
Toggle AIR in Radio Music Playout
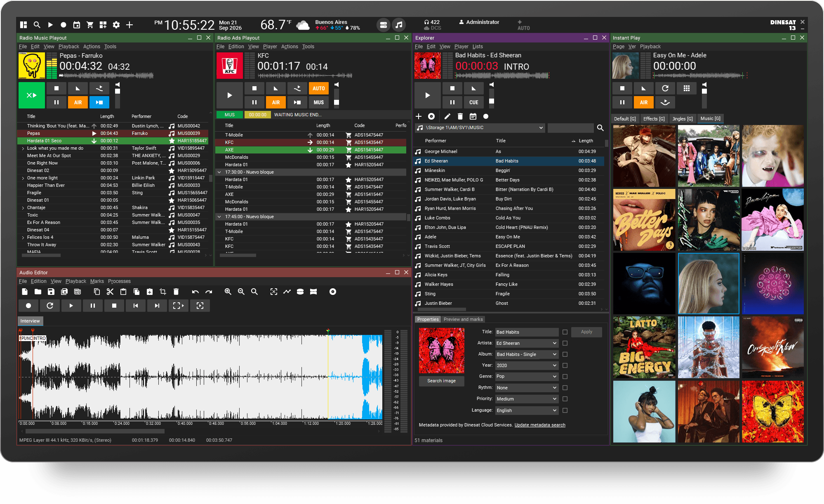pyautogui.click(x=78, y=102)
